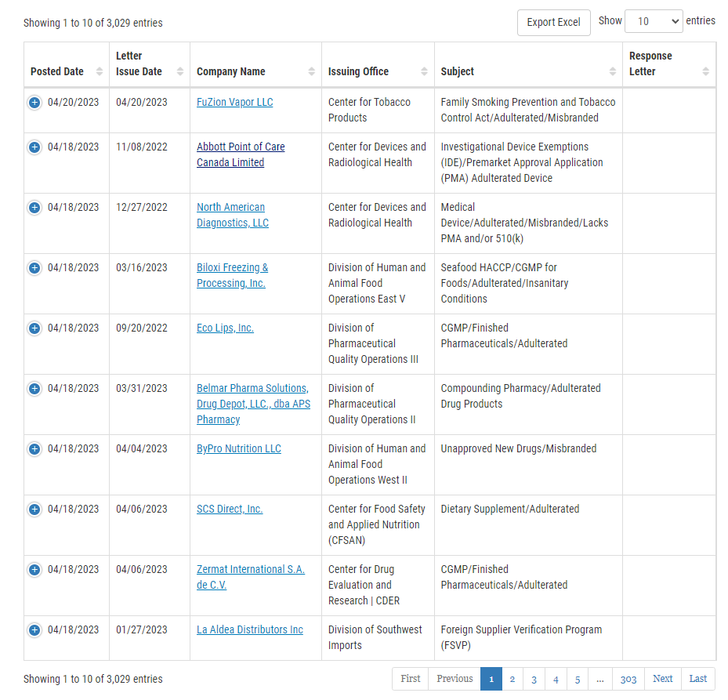Open Eco Lips, Inc. link
This screenshot has width=728, height=700.
tap(225, 328)
